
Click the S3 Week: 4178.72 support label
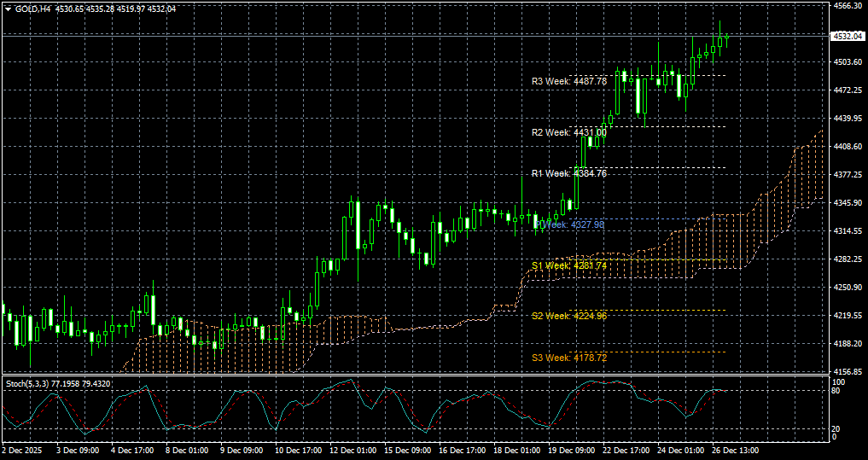pyautogui.click(x=569, y=358)
